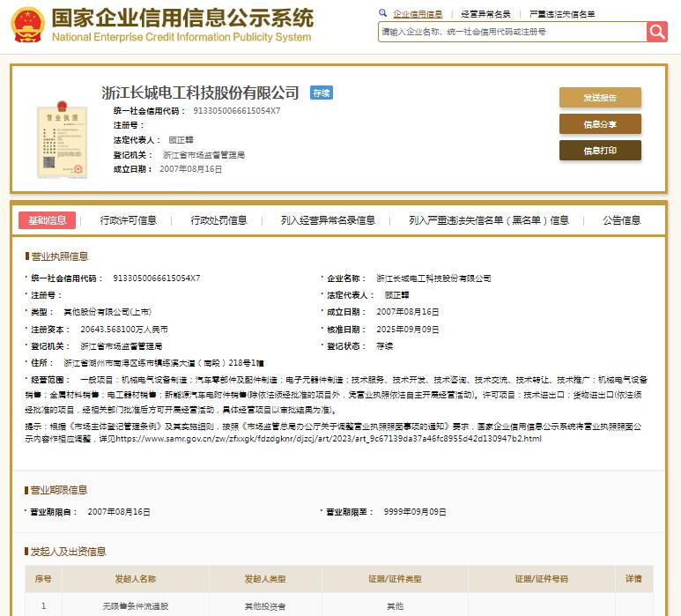Viewport: 681px width, 616px height.
Task: Click the 国家企业信用信息公示系统 site title
Action: 182,19
